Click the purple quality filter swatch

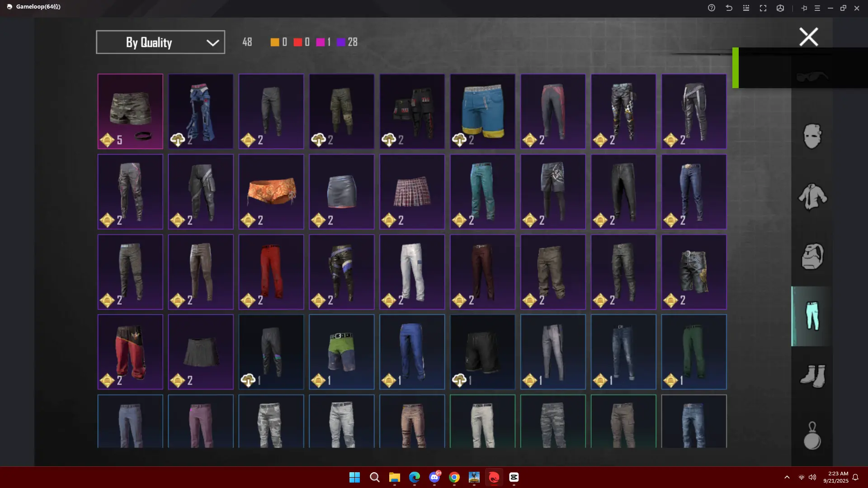[x=341, y=42]
